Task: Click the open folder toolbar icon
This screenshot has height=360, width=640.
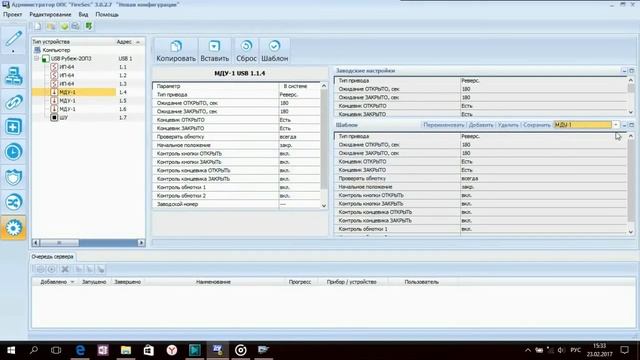Action: point(51,27)
